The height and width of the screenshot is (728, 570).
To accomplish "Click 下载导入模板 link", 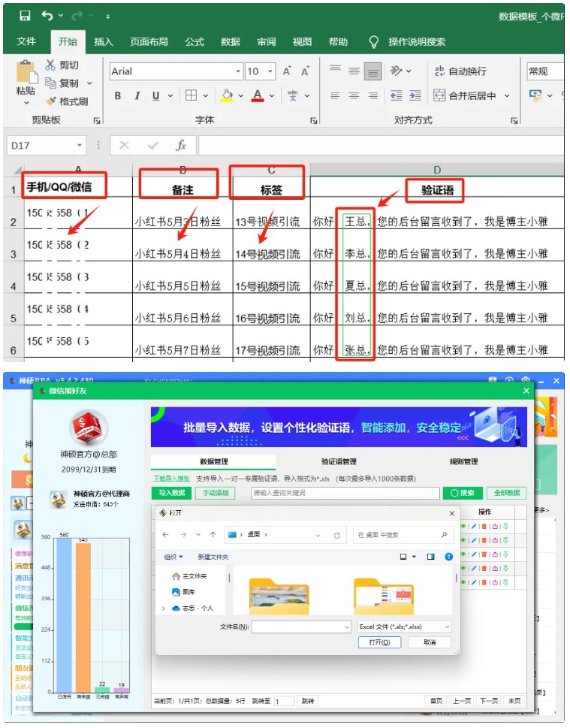I will pyautogui.click(x=172, y=479).
